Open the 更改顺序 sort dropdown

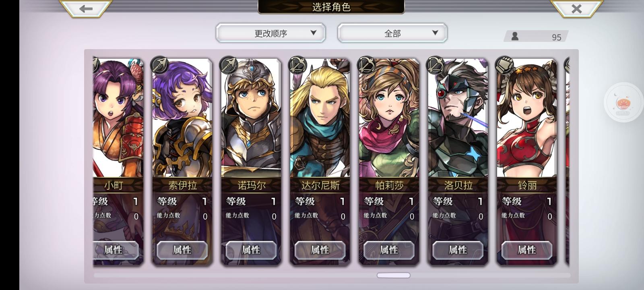pos(270,33)
